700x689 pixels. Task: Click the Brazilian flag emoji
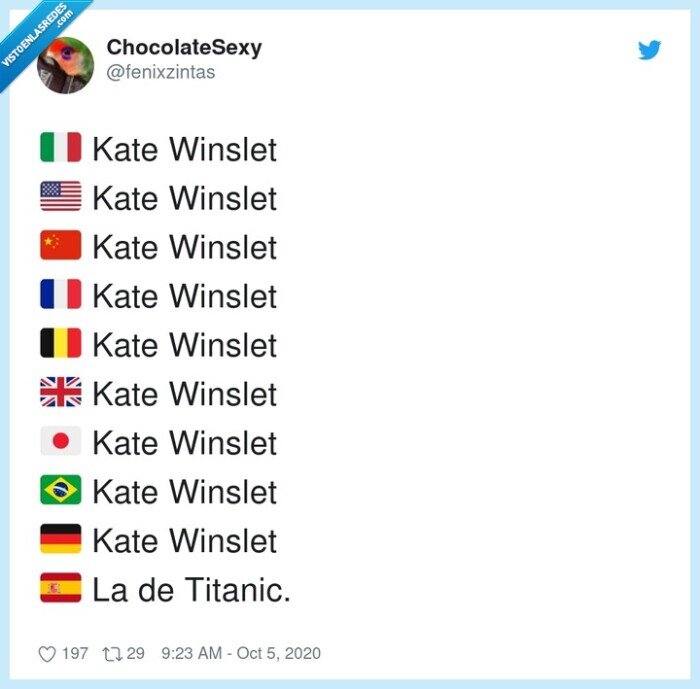pyautogui.click(x=60, y=491)
